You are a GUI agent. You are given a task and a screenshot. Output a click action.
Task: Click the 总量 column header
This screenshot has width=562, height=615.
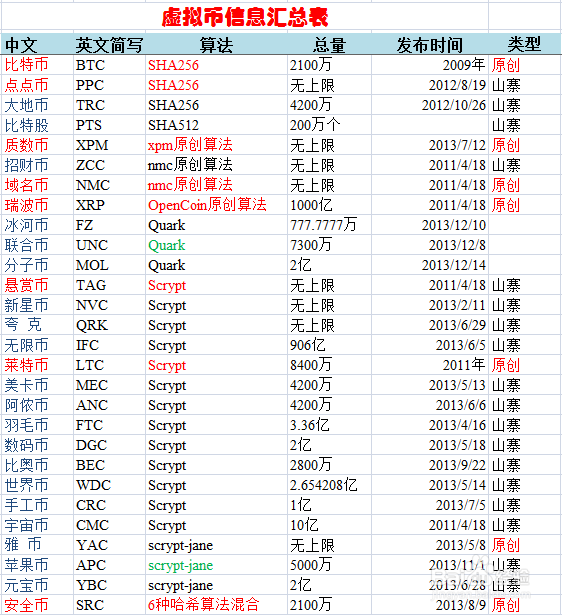[329, 45]
